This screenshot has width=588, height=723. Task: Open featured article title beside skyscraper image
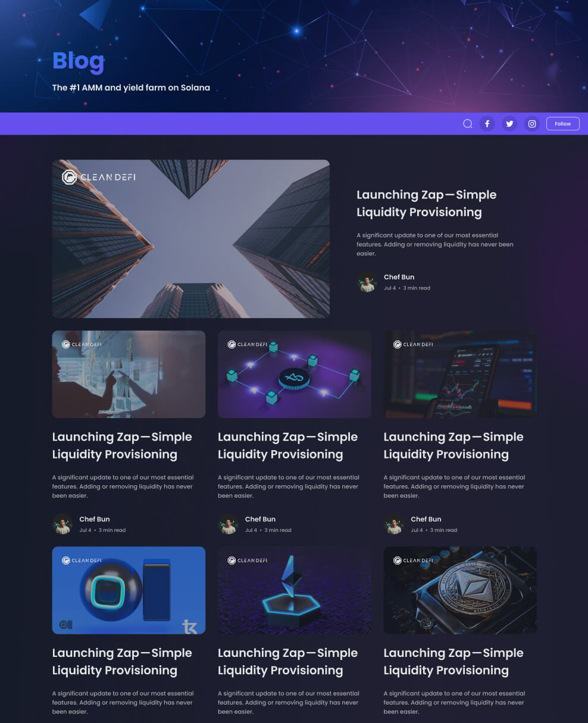(426, 203)
